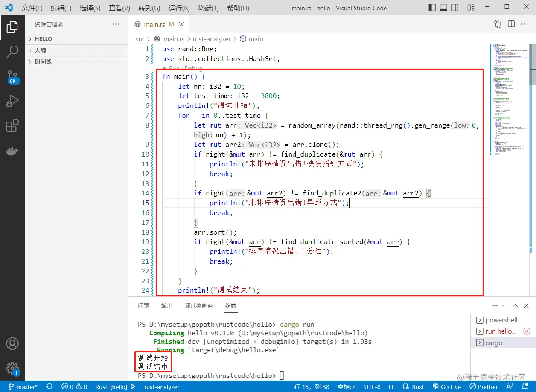Maximize the panel with up chevron
The height and width of the screenshot is (392, 536).
[x=515, y=305]
